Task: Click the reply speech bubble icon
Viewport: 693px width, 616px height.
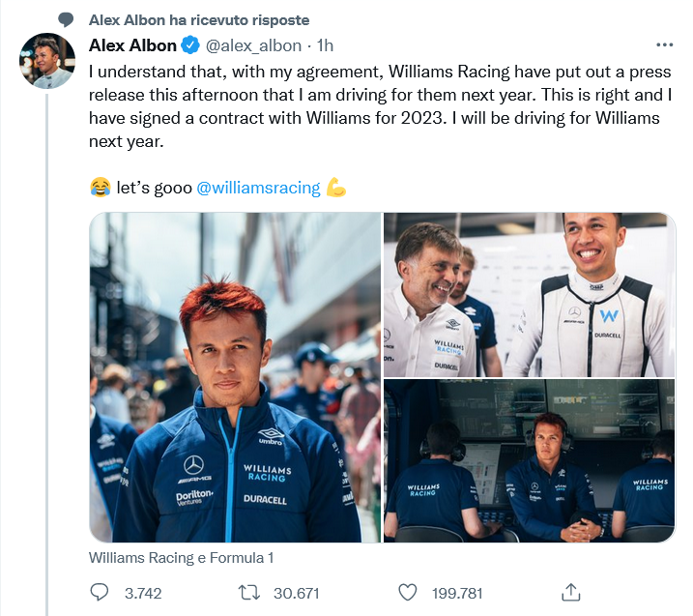Action: (99, 592)
